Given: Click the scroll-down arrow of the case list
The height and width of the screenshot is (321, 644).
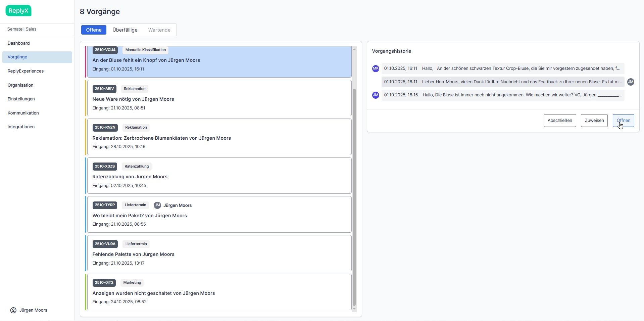Looking at the screenshot, I should click(x=354, y=309).
